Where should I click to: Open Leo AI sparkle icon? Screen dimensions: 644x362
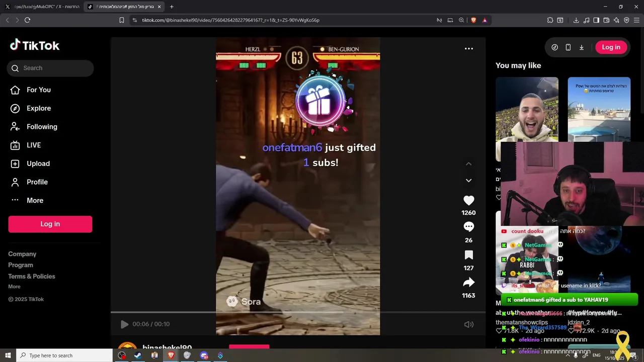tap(616, 20)
